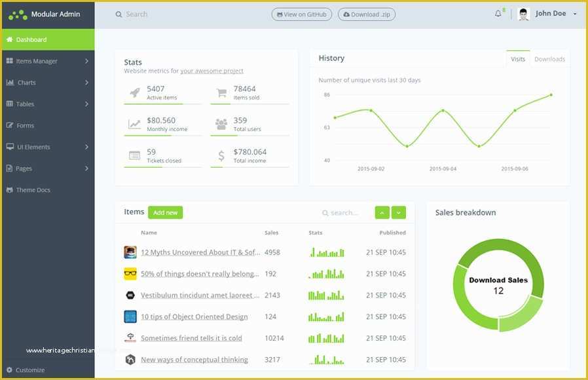Click the sales value 4958
The image size is (588, 380).
(x=272, y=252)
